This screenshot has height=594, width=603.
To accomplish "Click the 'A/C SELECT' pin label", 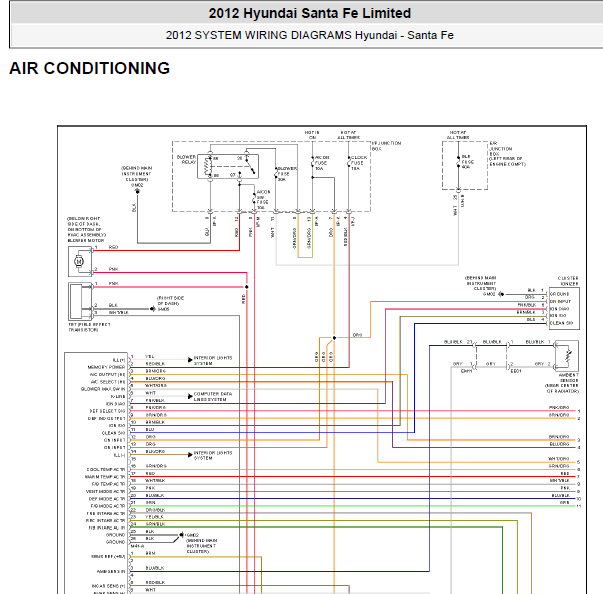I will coord(108,382).
